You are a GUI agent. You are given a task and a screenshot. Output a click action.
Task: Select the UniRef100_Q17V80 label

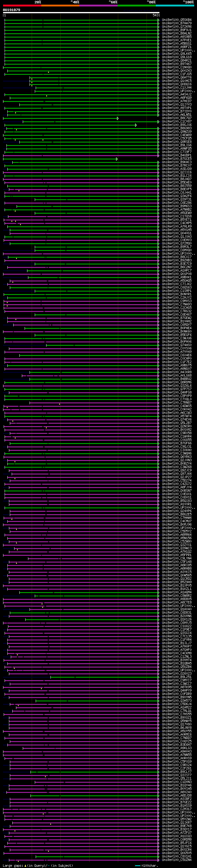[x=176, y=724]
